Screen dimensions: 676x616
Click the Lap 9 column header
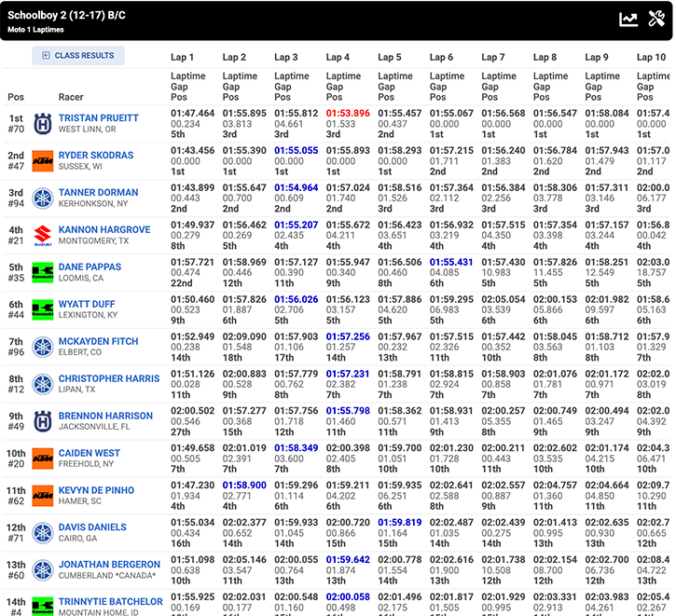tap(596, 57)
